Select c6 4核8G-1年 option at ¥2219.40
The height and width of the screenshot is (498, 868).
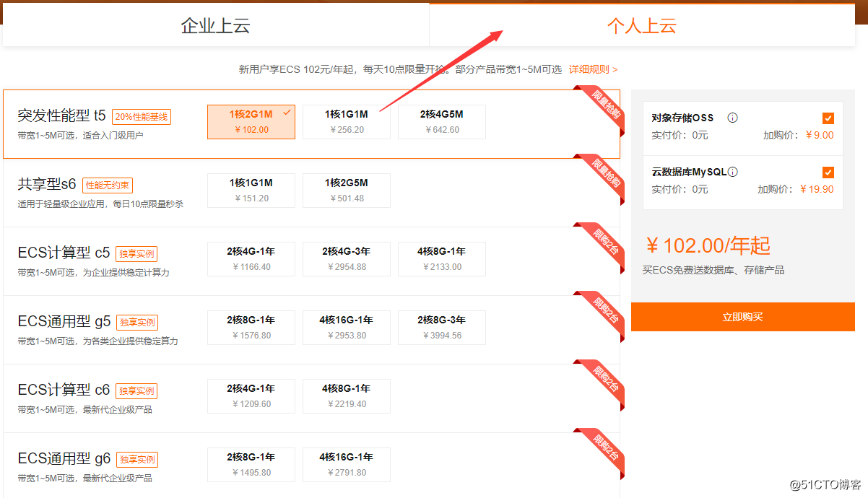point(347,396)
